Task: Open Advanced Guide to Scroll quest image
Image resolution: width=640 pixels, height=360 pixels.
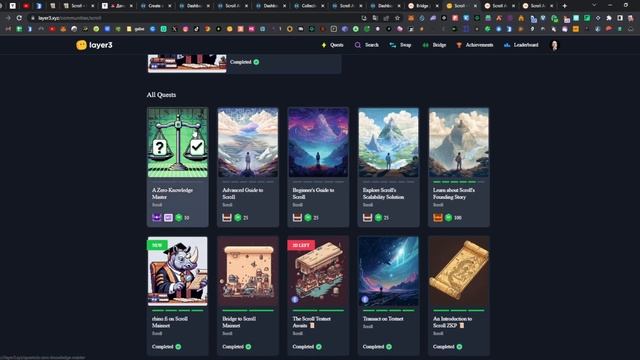Action: click(248, 142)
